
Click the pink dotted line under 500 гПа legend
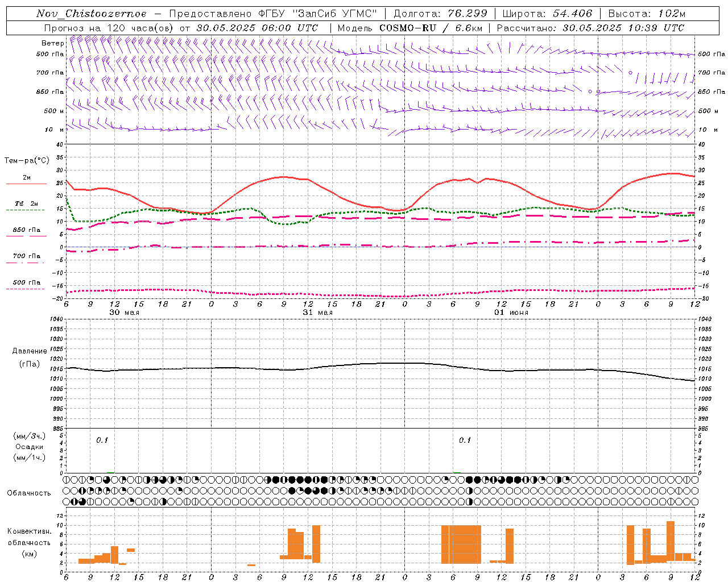point(25,289)
